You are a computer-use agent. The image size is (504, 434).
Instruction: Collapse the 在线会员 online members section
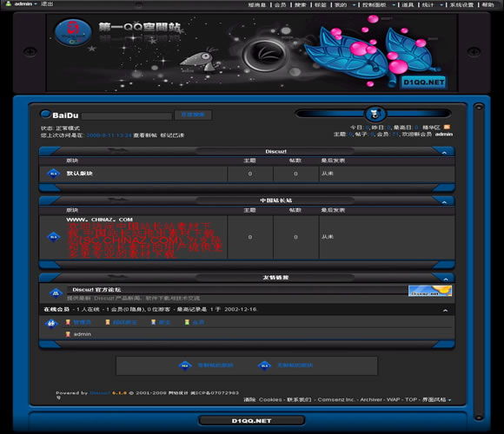click(445, 311)
